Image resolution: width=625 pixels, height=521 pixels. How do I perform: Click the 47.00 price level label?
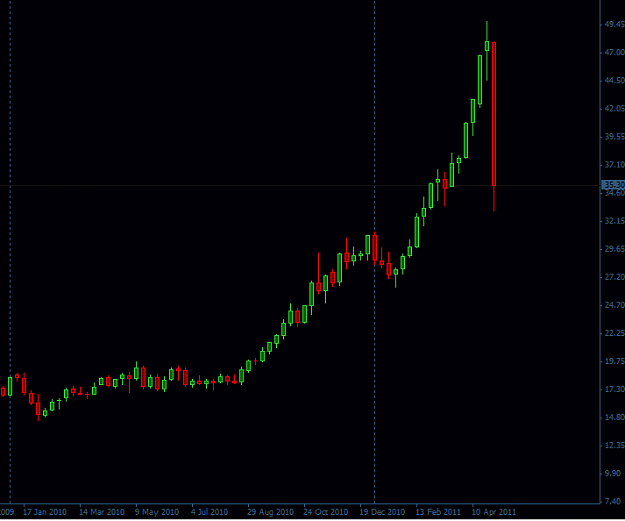point(614,52)
